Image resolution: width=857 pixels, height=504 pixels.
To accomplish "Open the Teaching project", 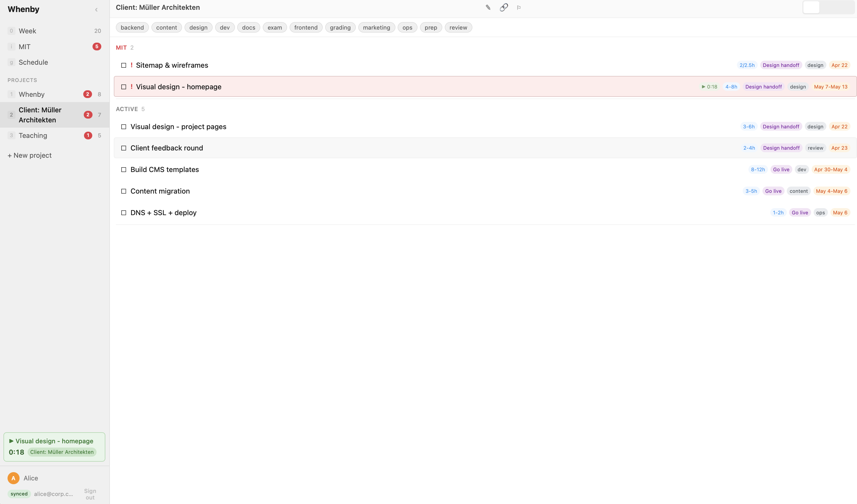I will pos(32,135).
